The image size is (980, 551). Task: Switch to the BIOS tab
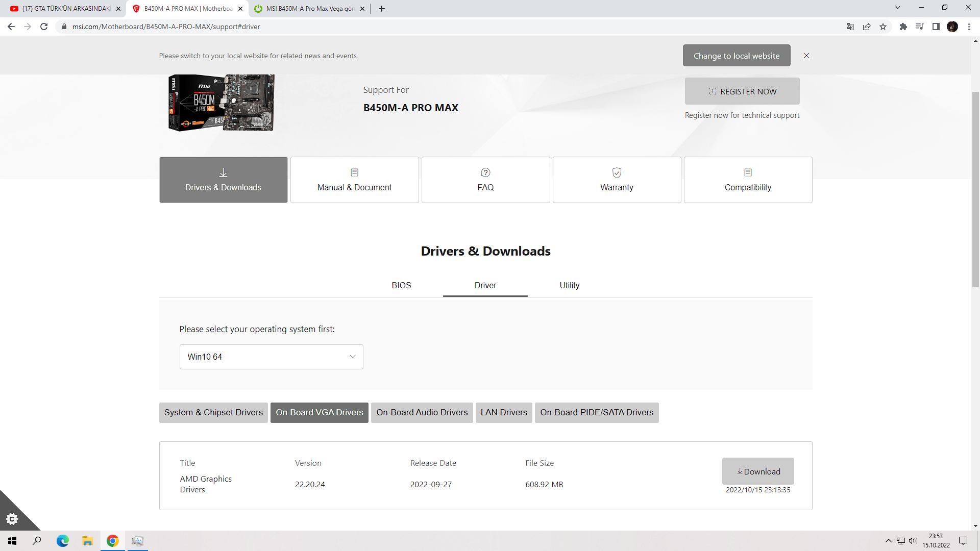(401, 285)
